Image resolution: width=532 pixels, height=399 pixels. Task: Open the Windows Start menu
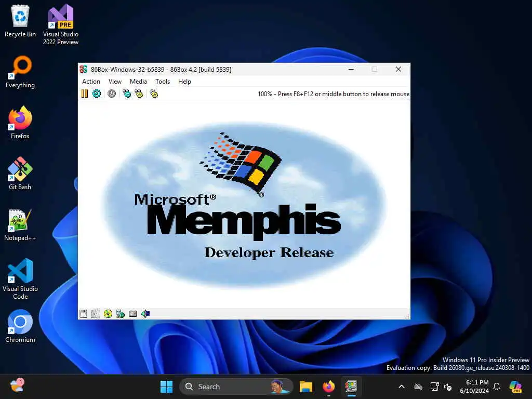(x=166, y=387)
